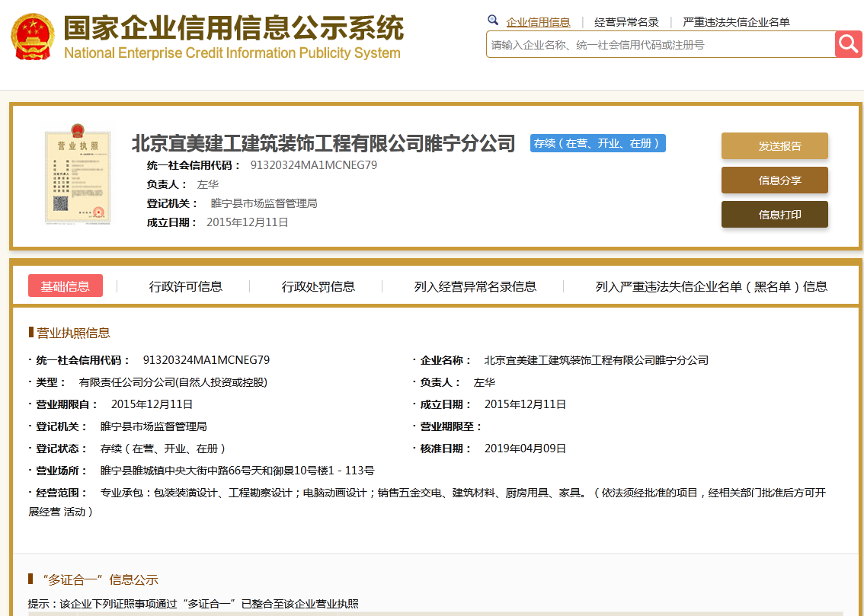The image size is (864, 616).
Task: Click the small magnifier icon beside 企业信用信息
Action: click(x=493, y=21)
